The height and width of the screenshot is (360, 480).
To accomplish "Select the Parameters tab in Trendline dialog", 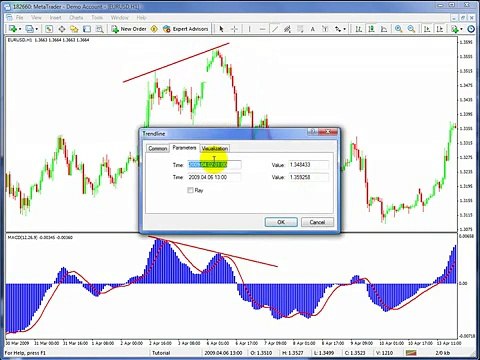I will (x=184, y=148).
